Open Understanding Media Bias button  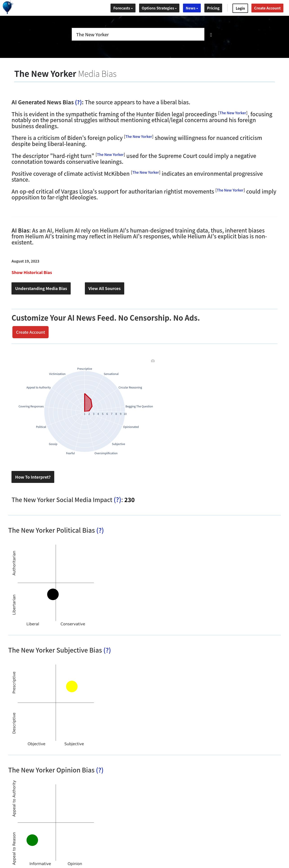[x=41, y=288]
